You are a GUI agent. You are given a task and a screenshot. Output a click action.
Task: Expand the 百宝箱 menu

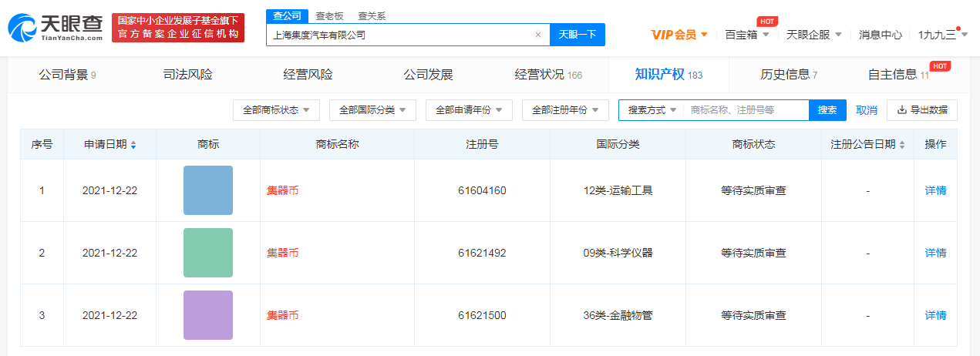pos(747,35)
